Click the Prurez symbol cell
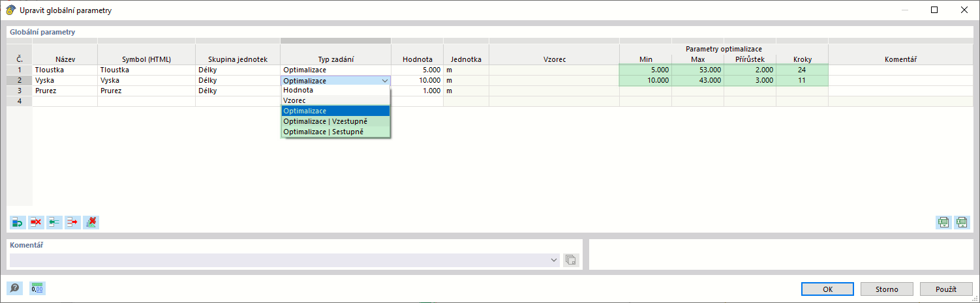 coord(146,91)
